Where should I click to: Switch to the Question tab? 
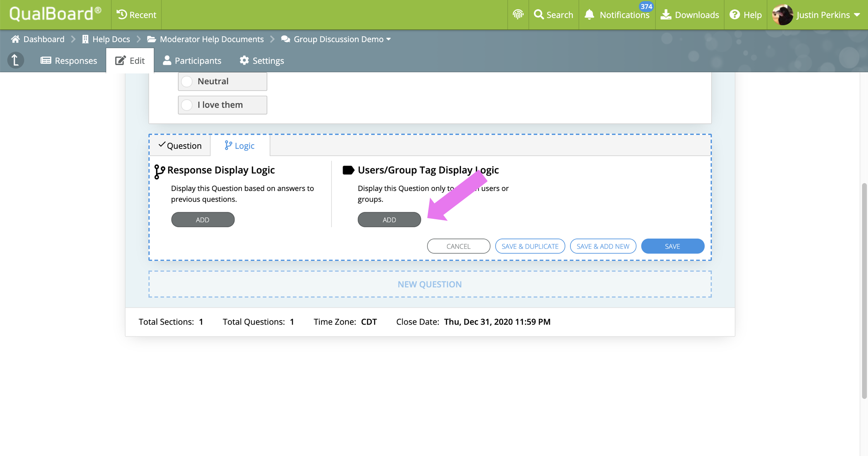pos(180,146)
